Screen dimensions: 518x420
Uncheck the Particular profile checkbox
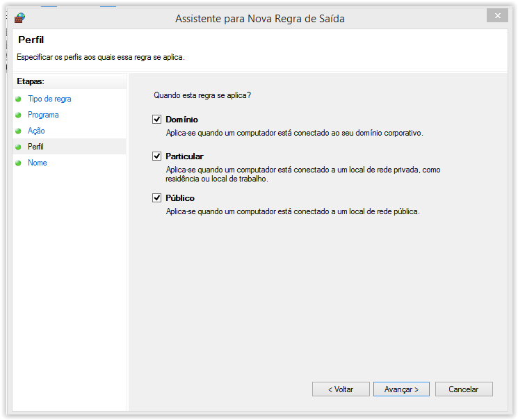(156, 156)
